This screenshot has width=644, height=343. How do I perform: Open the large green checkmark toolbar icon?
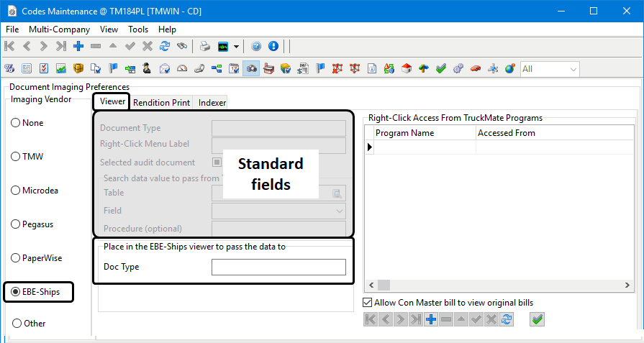pyautogui.click(x=441, y=69)
